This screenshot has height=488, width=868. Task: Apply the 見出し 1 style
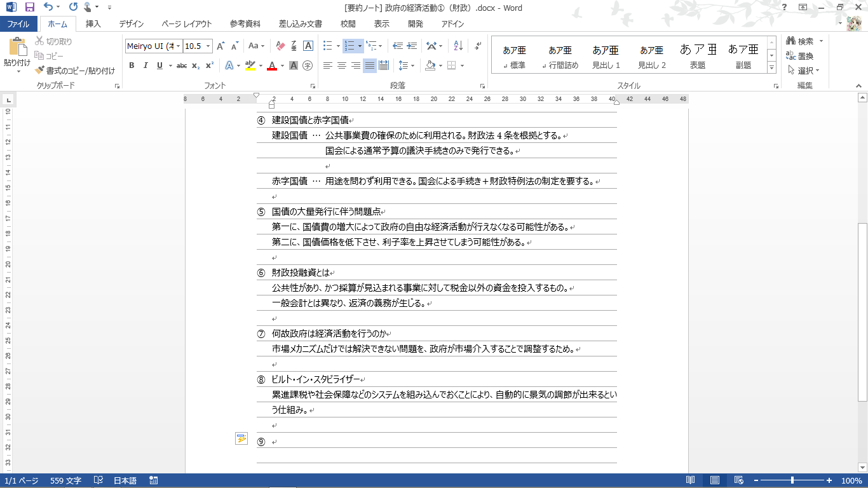click(x=606, y=56)
